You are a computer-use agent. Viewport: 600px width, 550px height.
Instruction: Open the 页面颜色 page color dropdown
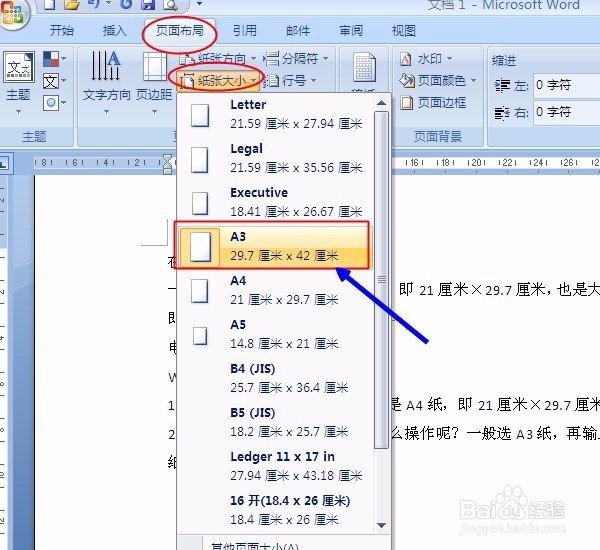pos(438,80)
